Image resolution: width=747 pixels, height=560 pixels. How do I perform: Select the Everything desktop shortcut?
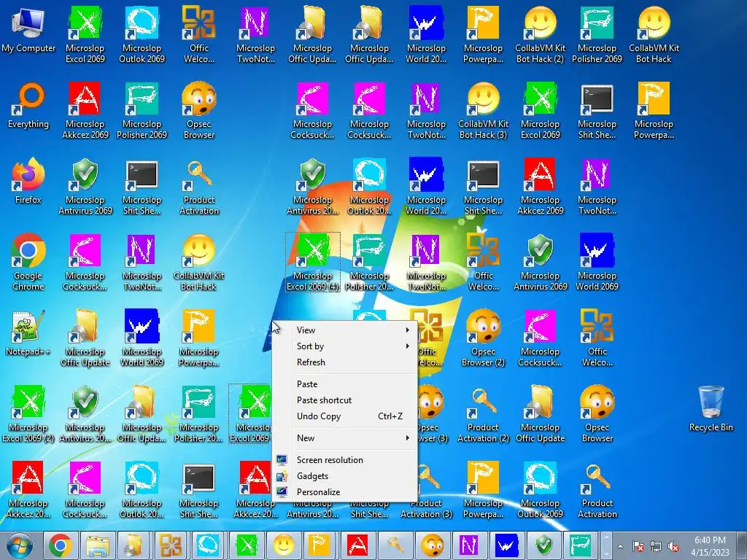28,106
